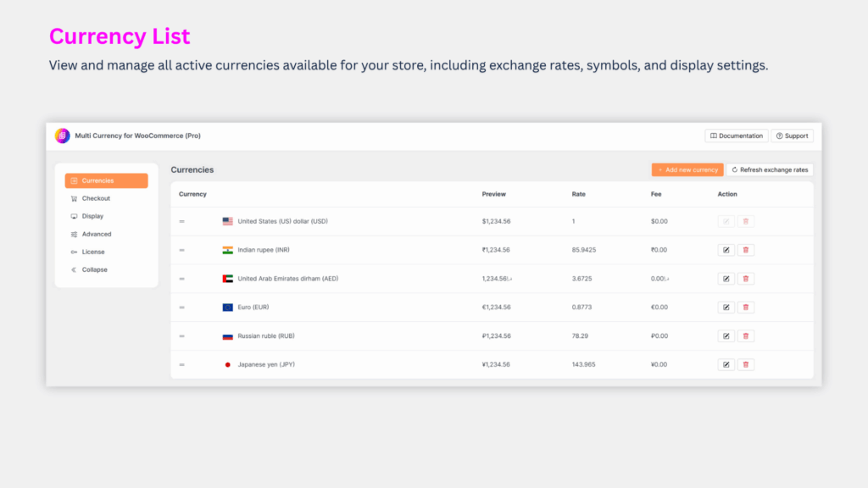
Task: Sort by the Rate column header
Action: [x=578, y=194]
